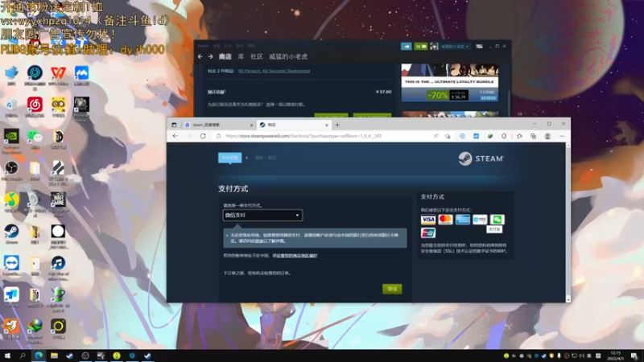Open OBS Studio desktop shortcut
The height and width of the screenshot is (362, 644).
coord(11,171)
